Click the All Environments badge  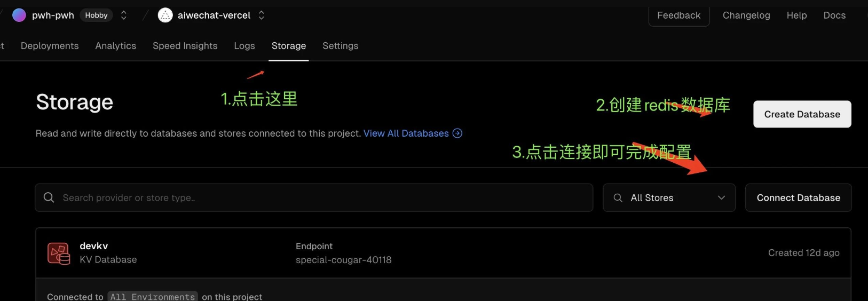pos(153,297)
